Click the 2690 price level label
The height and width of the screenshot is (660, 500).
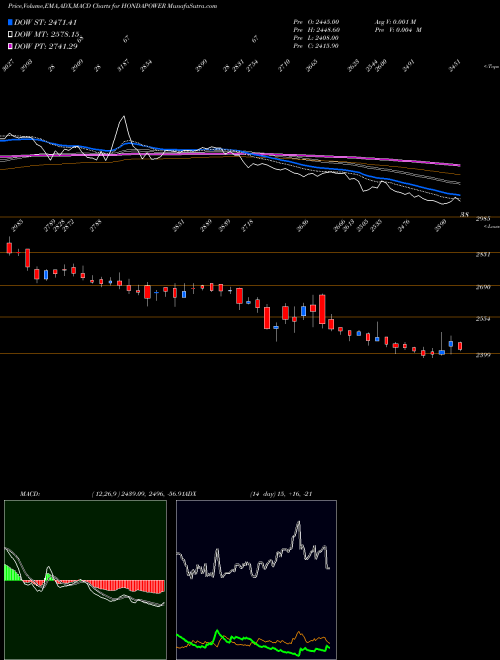[x=483, y=287]
